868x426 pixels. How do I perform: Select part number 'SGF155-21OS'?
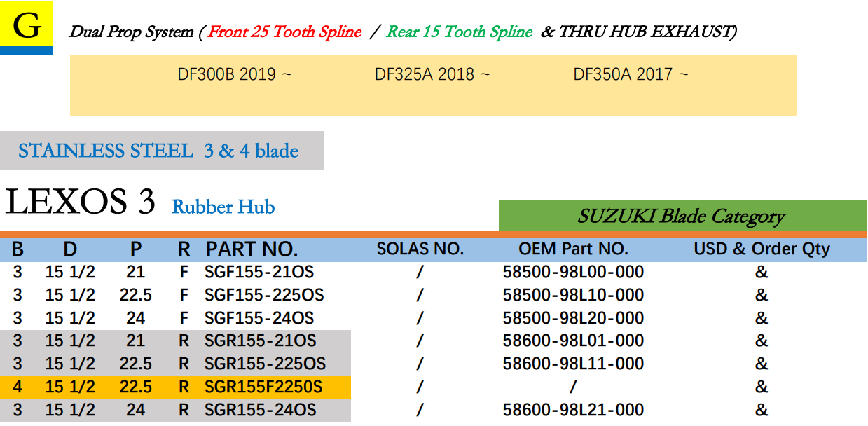(x=261, y=272)
